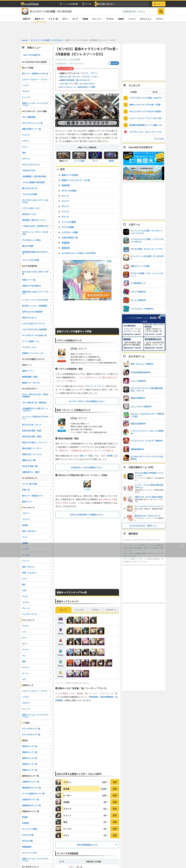This screenshot has width=186, height=868.
Task: Vote for 星見雅 with 投票 button
Action: click(x=115, y=789)
